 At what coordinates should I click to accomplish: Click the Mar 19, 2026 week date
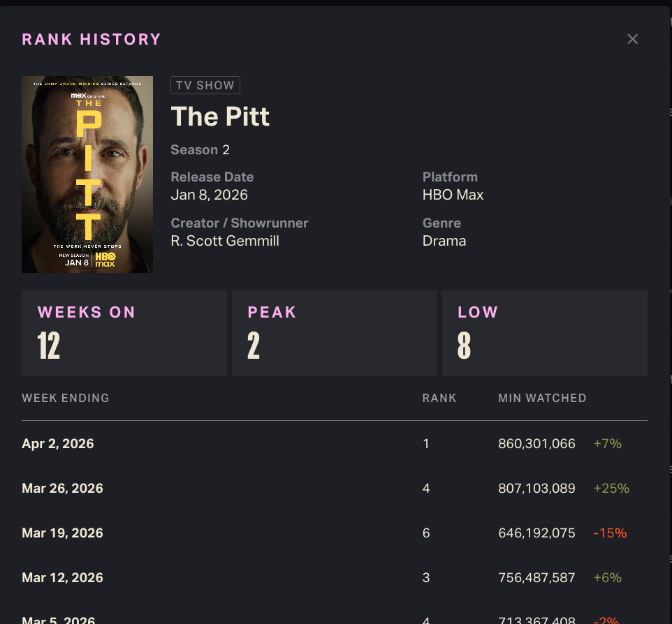click(x=62, y=533)
